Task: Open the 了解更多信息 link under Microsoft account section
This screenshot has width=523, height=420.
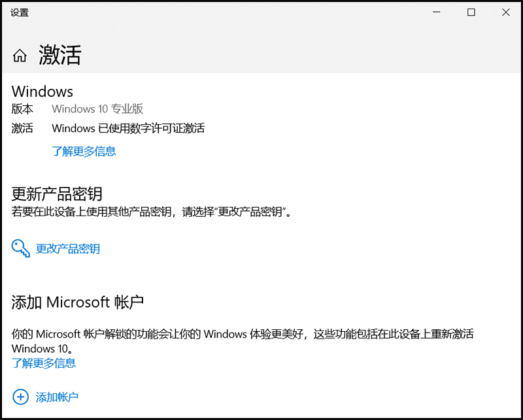Action: tap(44, 363)
